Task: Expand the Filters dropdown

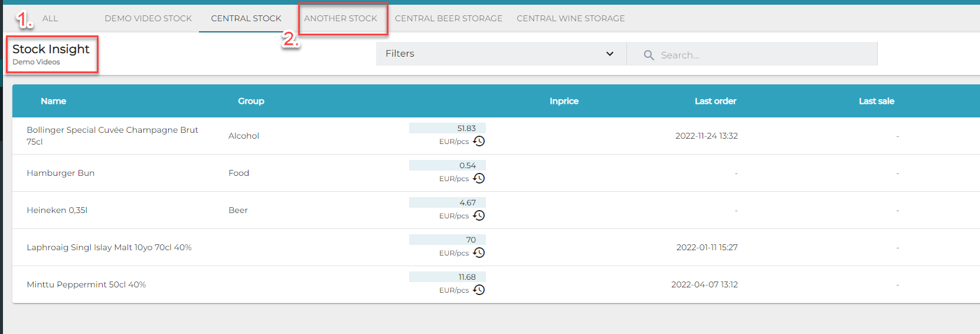Action: tap(500, 54)
